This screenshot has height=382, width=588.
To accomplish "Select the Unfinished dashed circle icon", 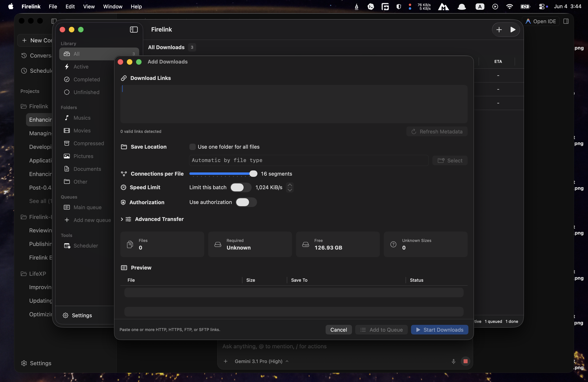I will [67, 92].
